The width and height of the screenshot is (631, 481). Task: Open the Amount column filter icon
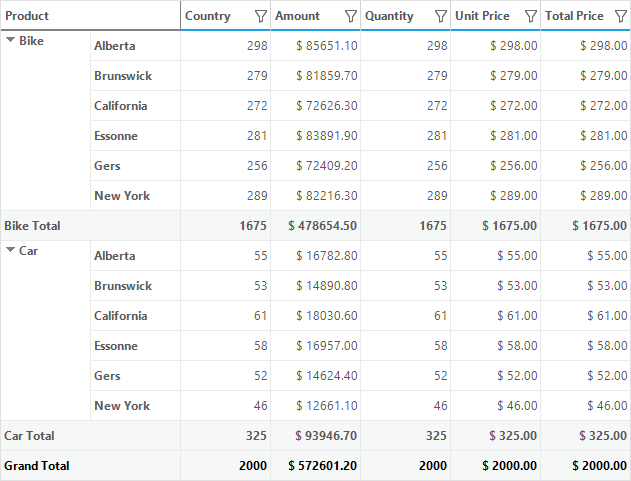coord(351,17)
